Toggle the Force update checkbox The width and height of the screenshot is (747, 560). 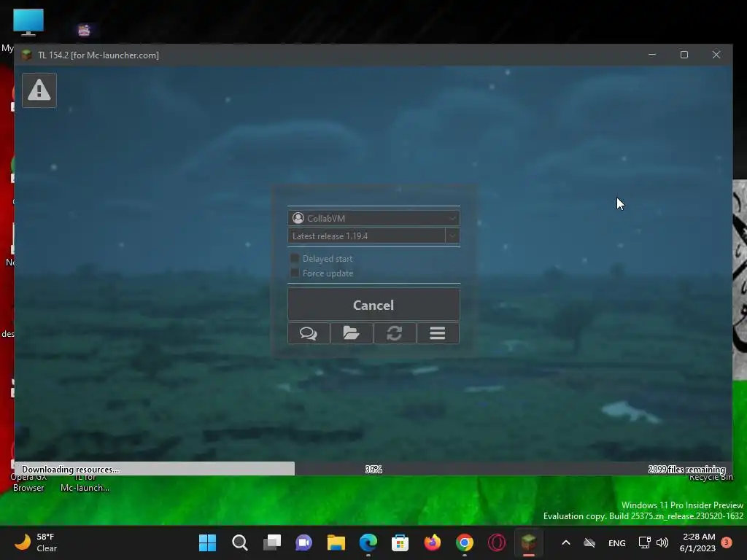pos(295,273)
